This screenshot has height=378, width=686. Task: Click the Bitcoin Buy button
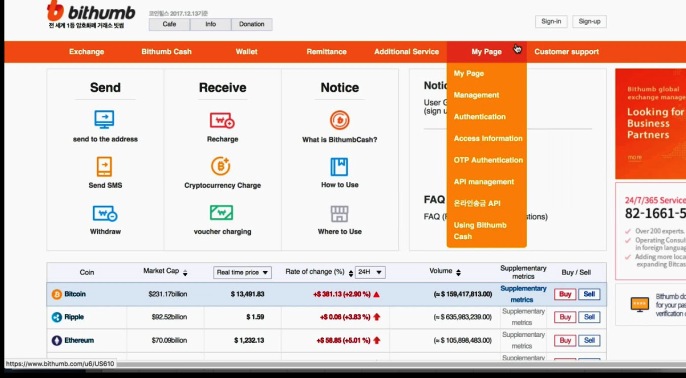click(565, 294)
